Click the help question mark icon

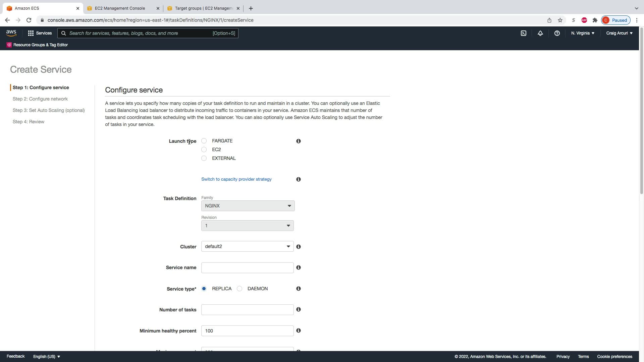point(557,33)
